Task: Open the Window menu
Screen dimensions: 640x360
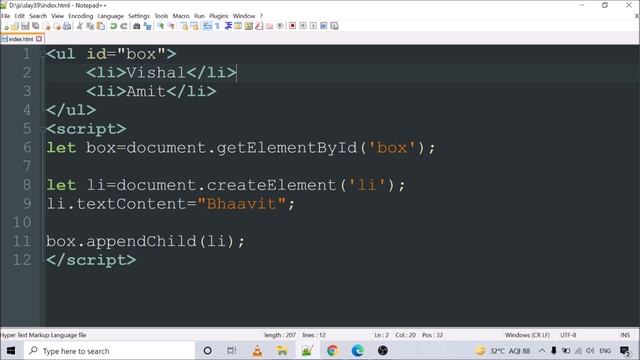Action: [244, 16]
